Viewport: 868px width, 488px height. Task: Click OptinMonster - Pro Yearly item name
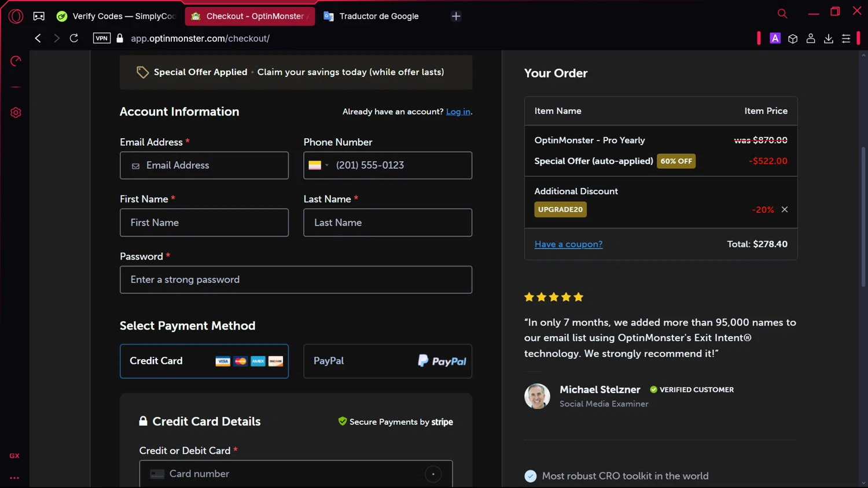pyautogui.click(x=589, y=141)
